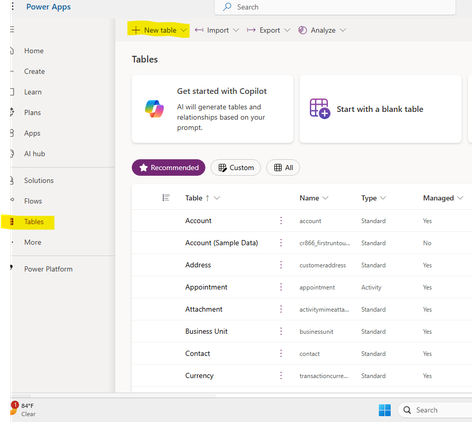Viewport: 472px width, 422px height.
Task: Open more options for the Address row
Action: pos(281,265)
